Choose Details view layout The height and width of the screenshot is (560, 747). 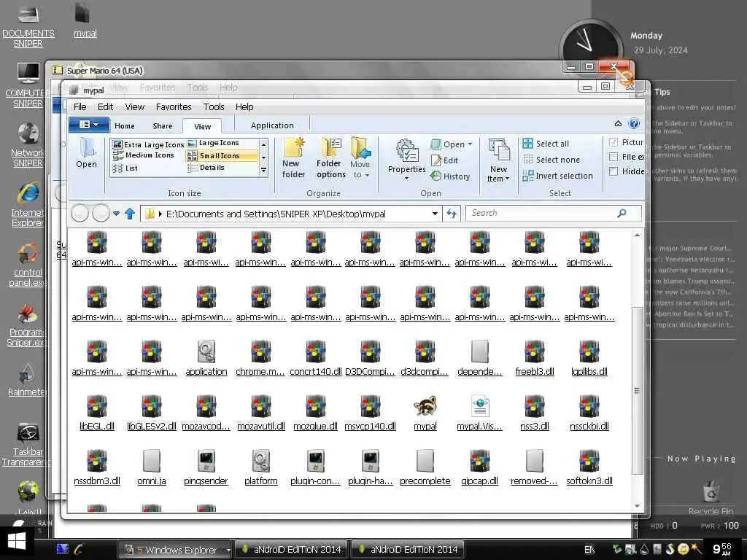coord(206,168)
